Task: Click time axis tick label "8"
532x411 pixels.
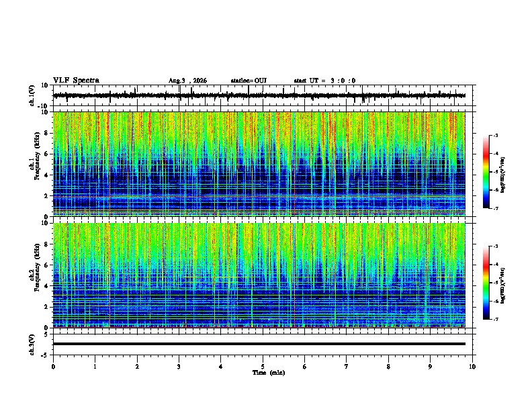Action: point(388,367)
